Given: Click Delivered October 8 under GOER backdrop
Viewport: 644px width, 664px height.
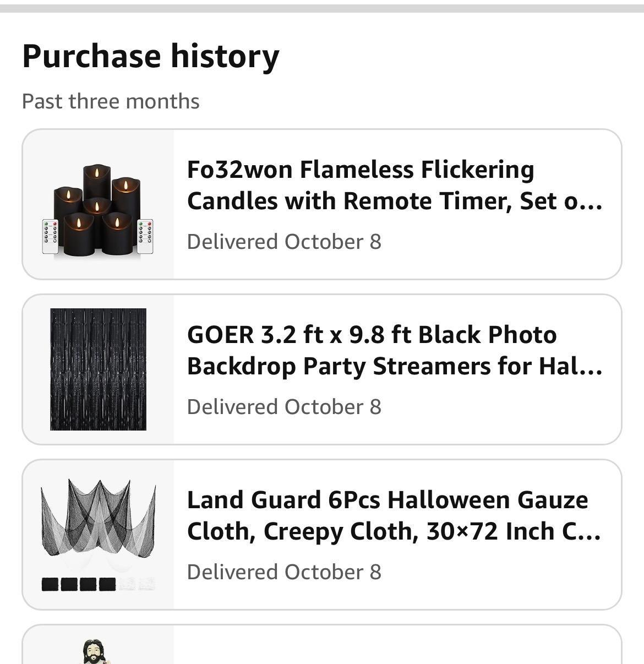Looking at the screenshot, I should coord(284,407).
